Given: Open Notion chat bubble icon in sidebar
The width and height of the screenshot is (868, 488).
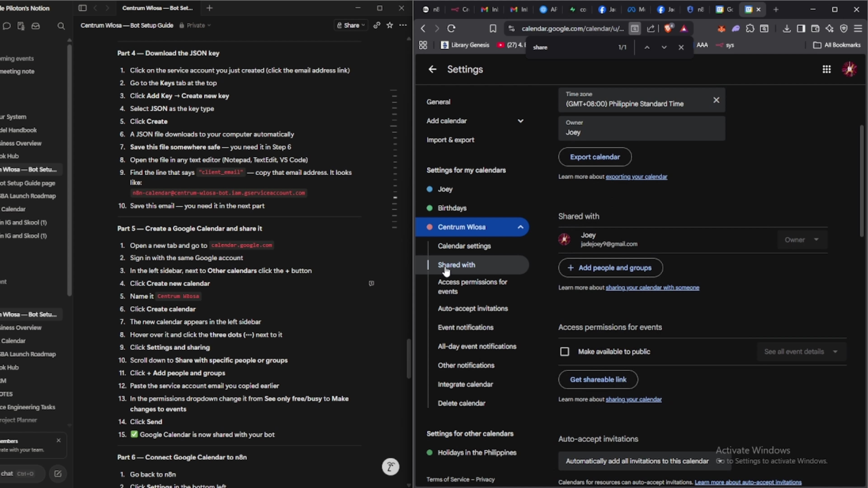Looking at the screenshot, I should click(7, 26).
